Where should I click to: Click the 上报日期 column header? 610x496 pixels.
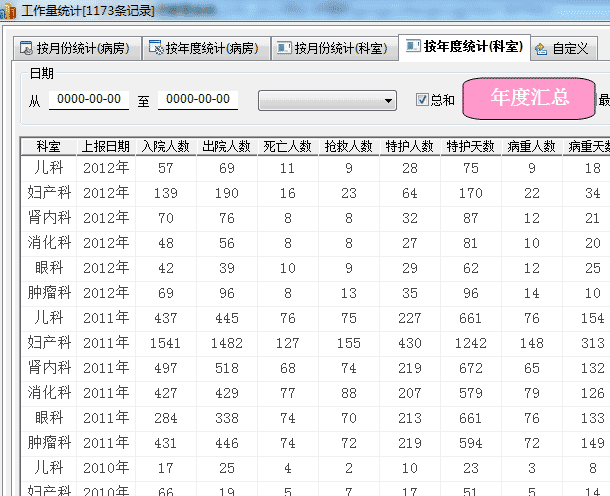[105, 146]
